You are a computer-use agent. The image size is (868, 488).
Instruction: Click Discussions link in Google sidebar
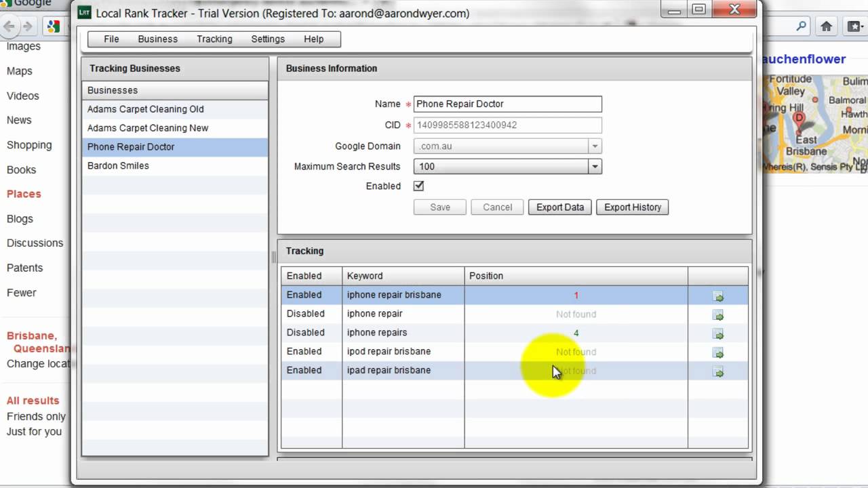click(x=35, y=243)
